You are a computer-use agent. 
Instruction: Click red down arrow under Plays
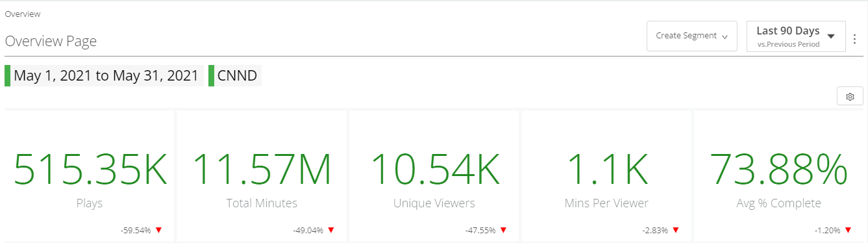(x=158, y=230)
